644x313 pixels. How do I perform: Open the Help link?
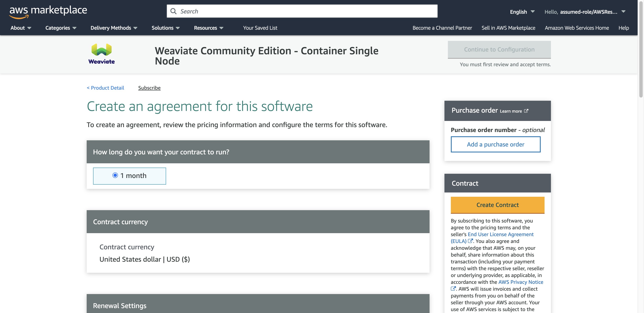(624, 28)
